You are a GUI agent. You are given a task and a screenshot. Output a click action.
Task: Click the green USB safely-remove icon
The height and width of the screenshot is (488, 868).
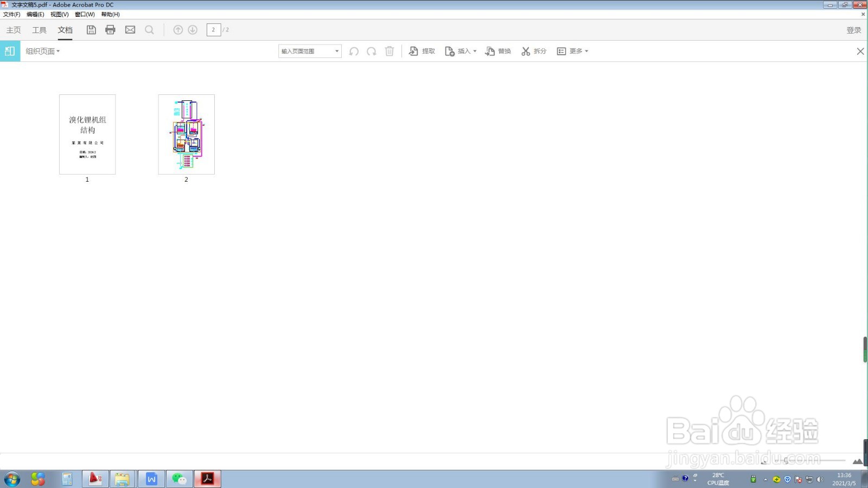[x=753, y=479]
